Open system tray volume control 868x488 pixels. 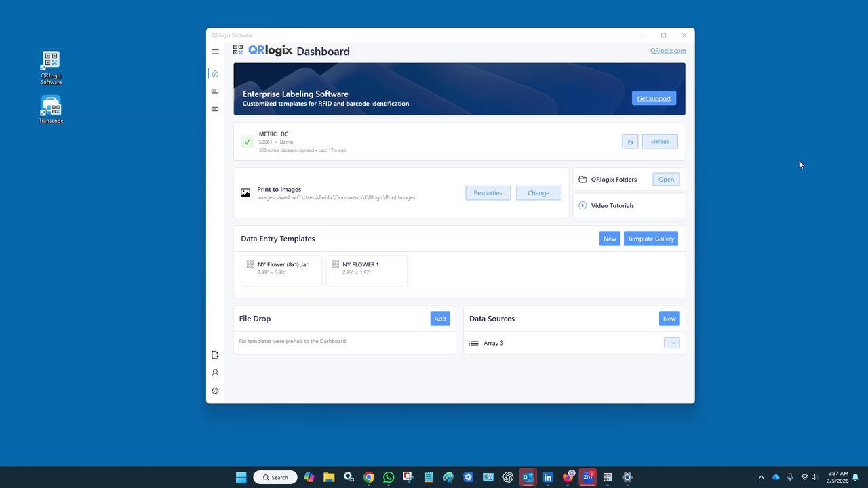pyautogui.click(x=814, y=477)
